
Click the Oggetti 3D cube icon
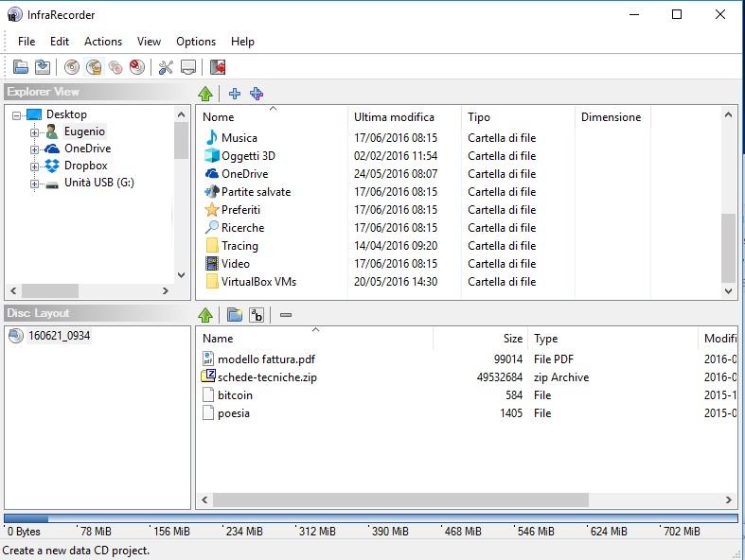211,156
